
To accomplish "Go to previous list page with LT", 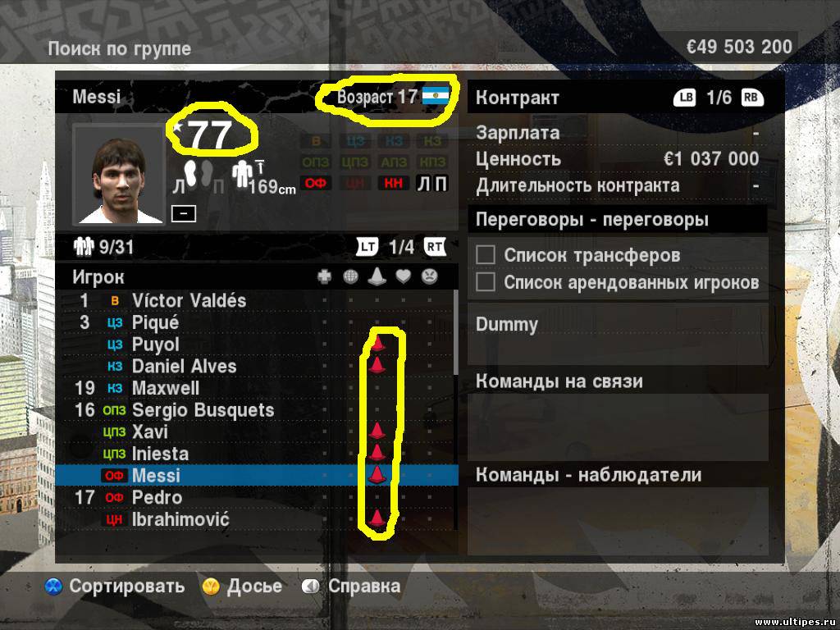I will coord(367,246).
